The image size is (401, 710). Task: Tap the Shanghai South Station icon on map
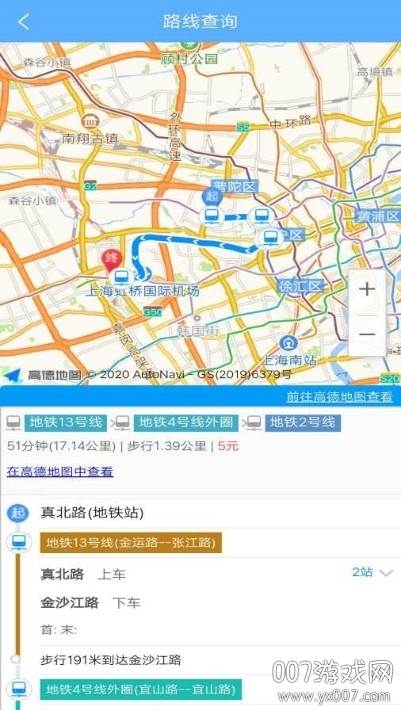(x=286, y=344)
